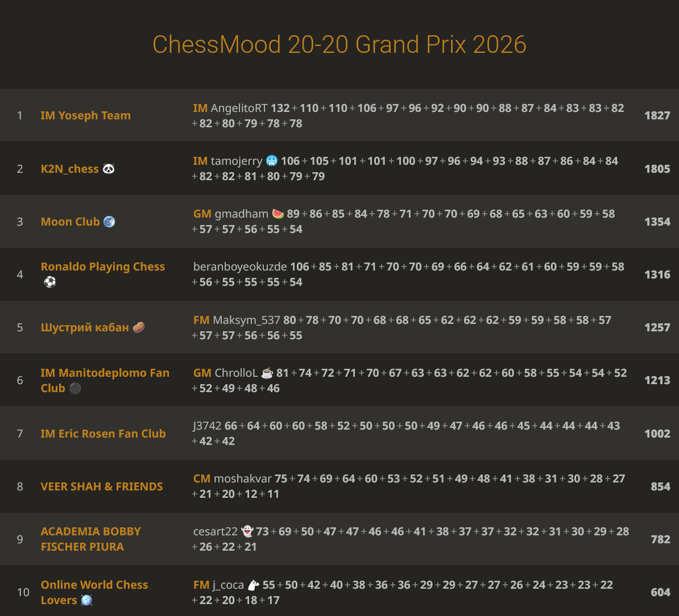Click panda icon beside K2N_chess
The width and height of the screenshot is (679, 616).
coord(109,169)
